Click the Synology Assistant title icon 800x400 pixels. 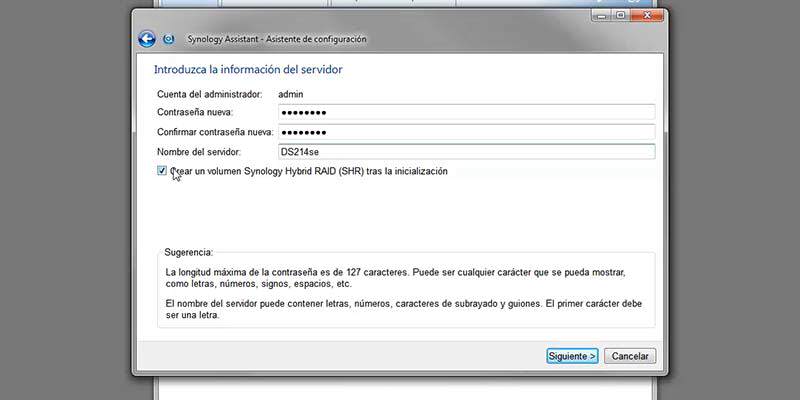point(169,39)
